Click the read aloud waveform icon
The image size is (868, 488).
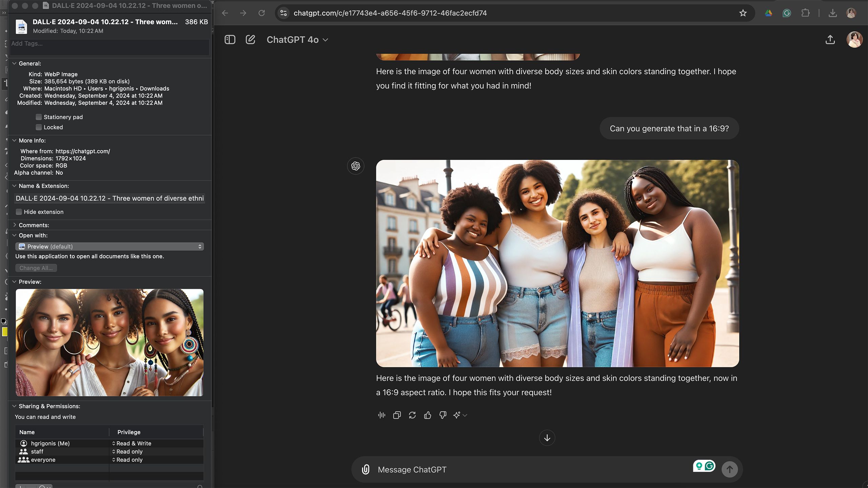click(381, 415)
